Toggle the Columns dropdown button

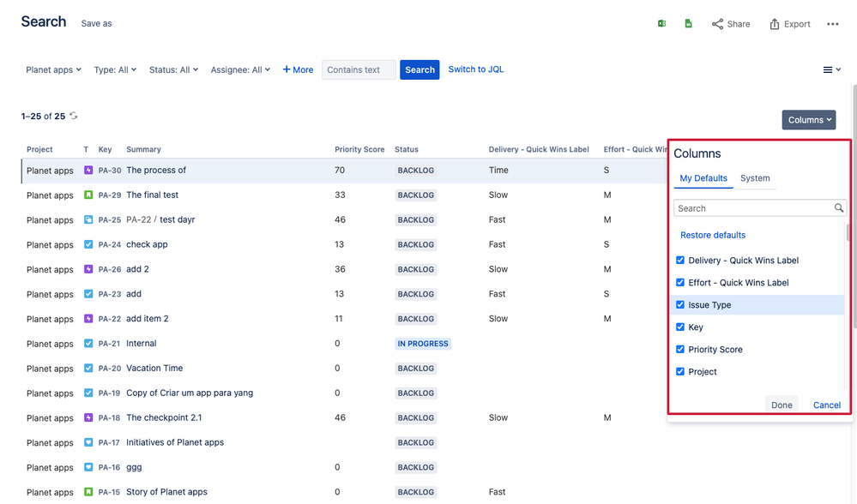click(x=808, y=120)
